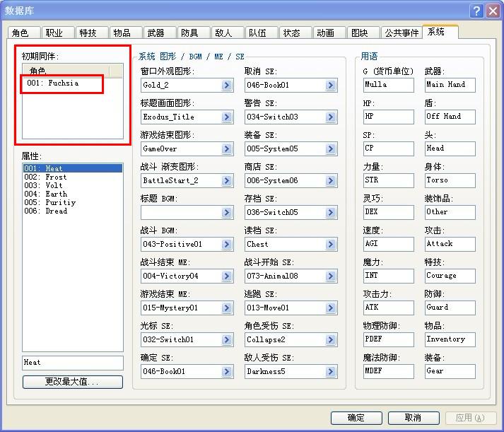Open picker arrow for 标题画面图形 Exodus_Title
The height and width of the screenshot is (432, 504).
[x=227, y=117]
